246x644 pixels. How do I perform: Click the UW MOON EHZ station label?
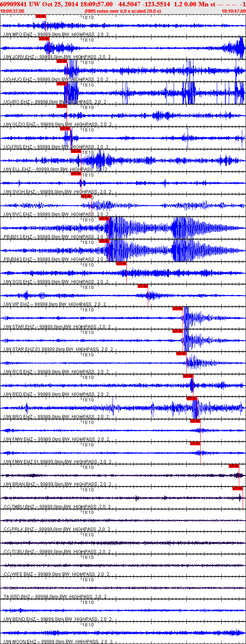[20, 642]
